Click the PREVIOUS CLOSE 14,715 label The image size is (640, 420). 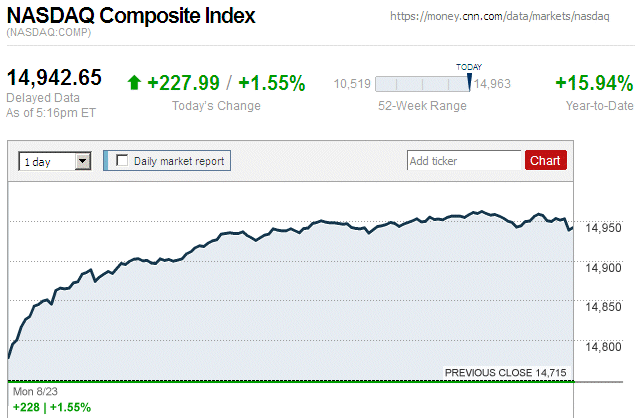(x=505, y=373)
